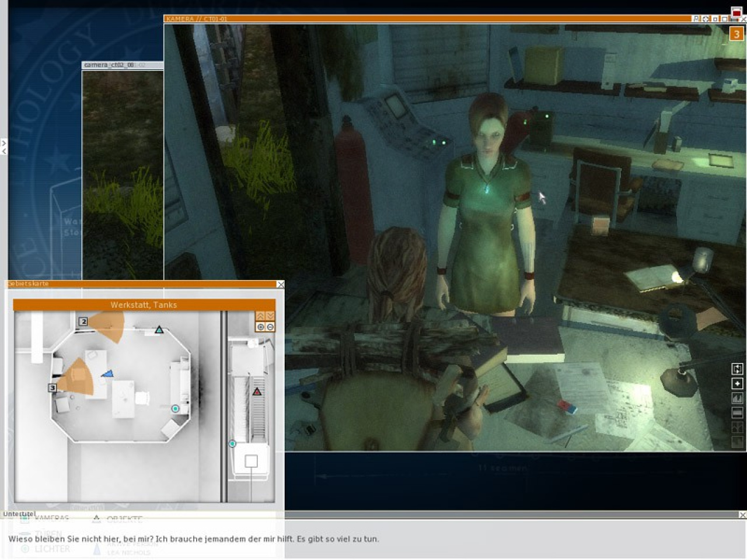Click the orange camera number 3 badge

click(736, 34)
